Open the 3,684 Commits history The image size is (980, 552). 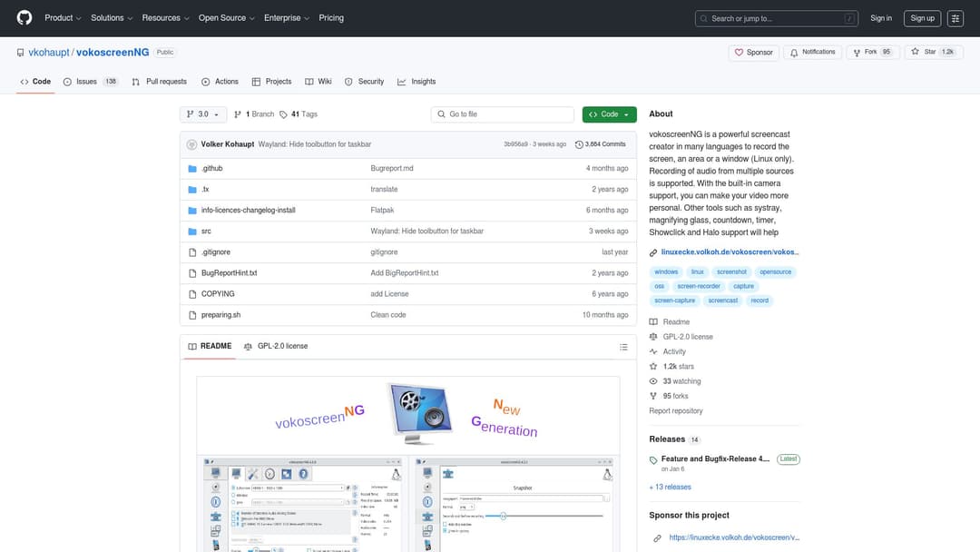[x=600, y=144]
